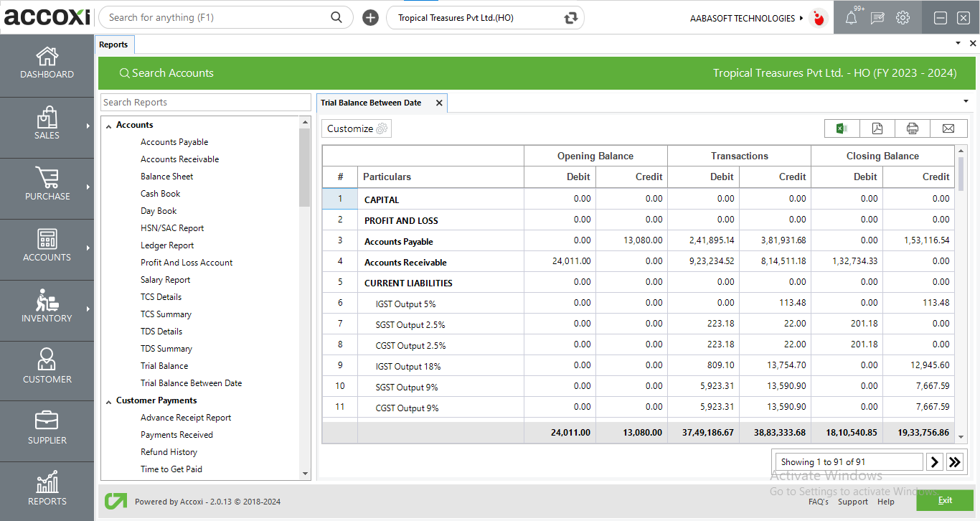The width and height of the screenshot is (980, 521).
Task: Open the notifications bell
Action: point(851,18)
